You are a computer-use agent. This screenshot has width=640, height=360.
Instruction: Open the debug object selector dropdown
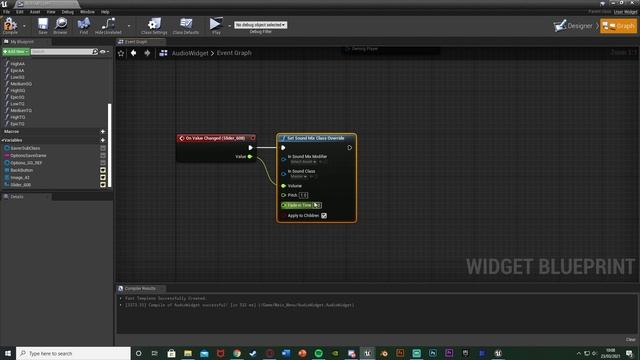(260, 25)
